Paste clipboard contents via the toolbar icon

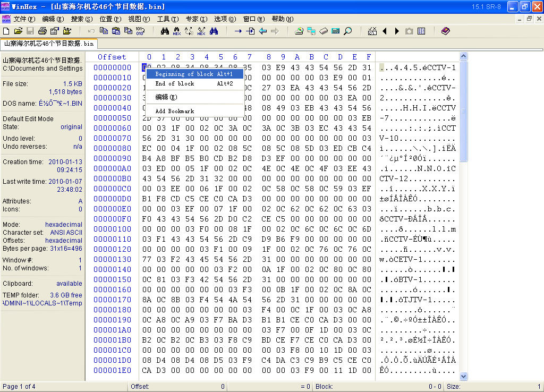tap(116, 31)
